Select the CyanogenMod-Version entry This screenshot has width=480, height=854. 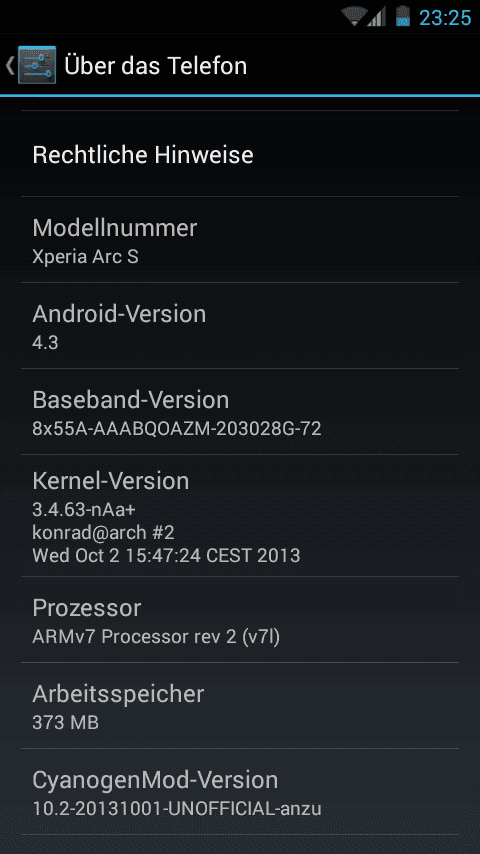(x=240, y=792)
